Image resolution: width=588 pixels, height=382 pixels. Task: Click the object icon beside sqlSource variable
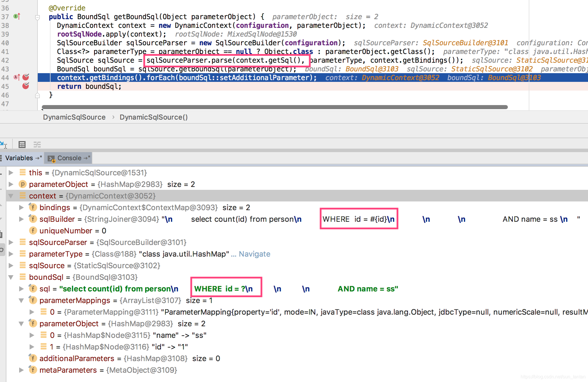(22, 265)
